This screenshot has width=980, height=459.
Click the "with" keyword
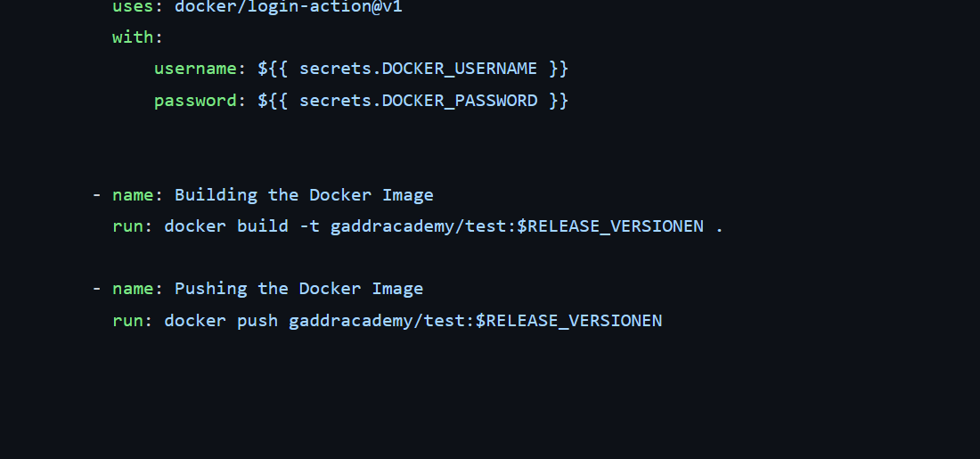tap(133, 37)
